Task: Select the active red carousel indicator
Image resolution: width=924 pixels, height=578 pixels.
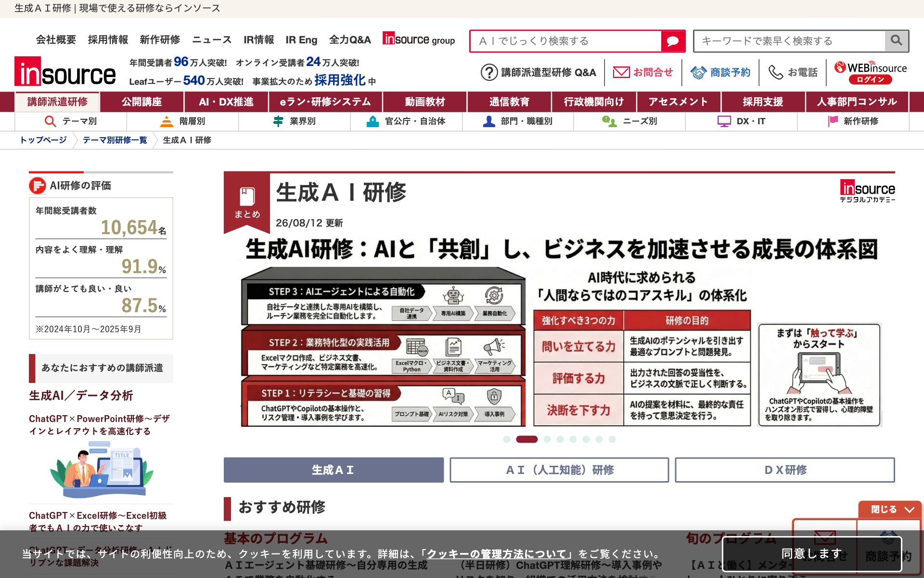Action: pos(526,439)
